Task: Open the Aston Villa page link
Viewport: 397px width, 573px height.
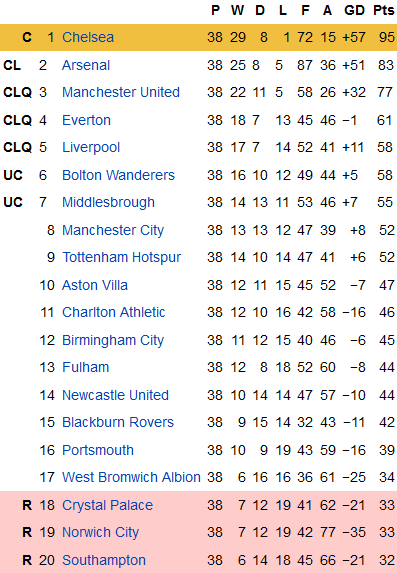Action: pos(95,285)
